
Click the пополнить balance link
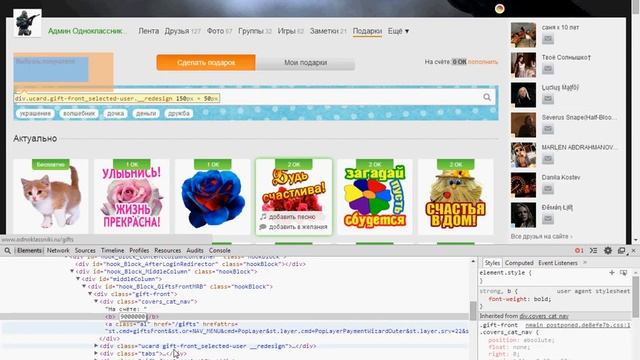click(482, 62)
